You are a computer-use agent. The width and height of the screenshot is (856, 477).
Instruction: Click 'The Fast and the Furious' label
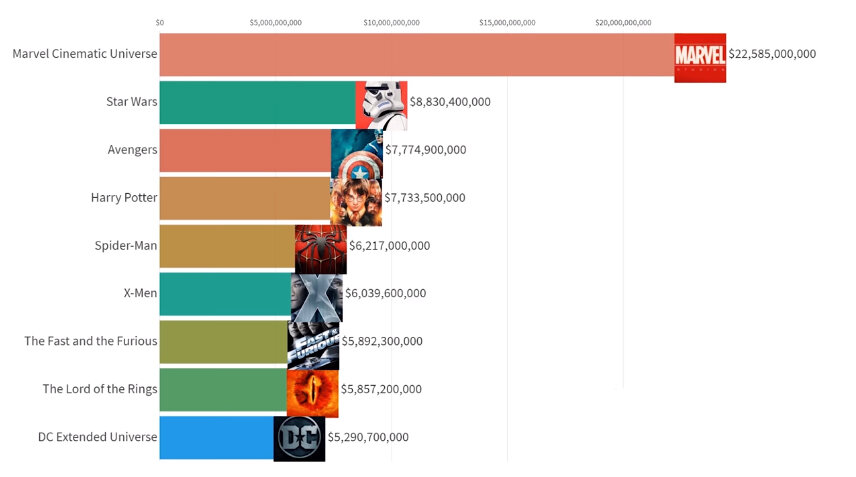(x=91, y=341)
